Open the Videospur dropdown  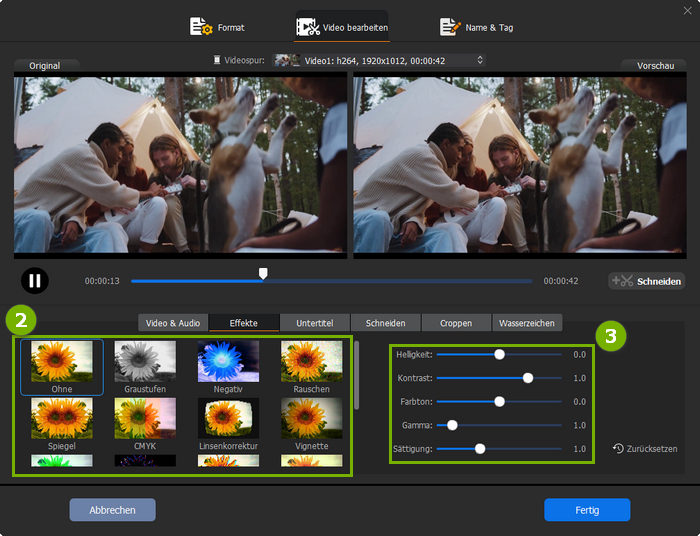point(379,60)
